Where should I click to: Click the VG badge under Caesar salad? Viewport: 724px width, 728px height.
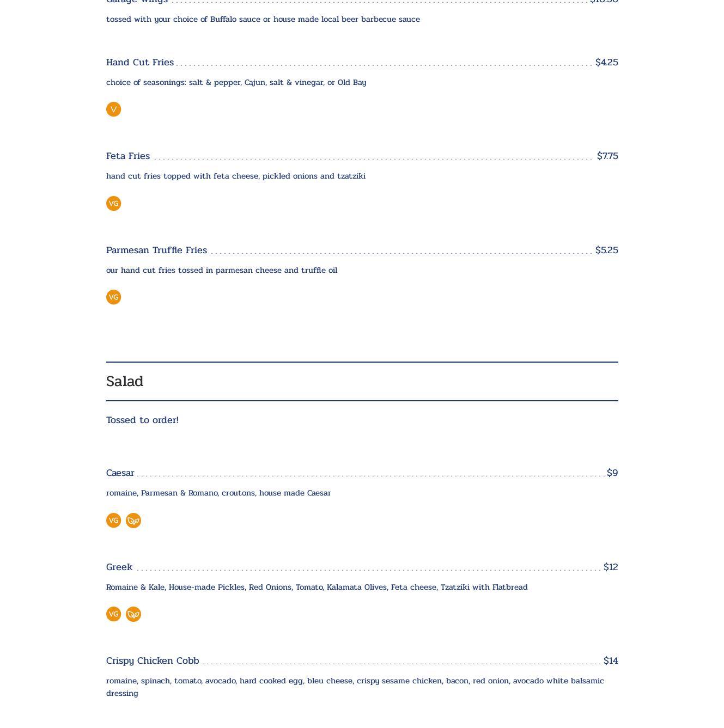coord(113,521)
